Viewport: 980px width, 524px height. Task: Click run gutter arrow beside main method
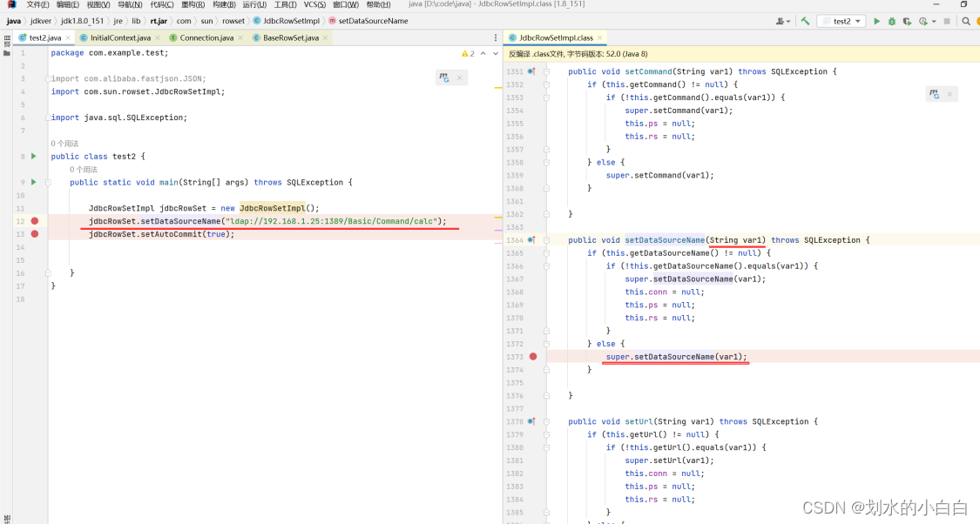click(x=34, y=183)
